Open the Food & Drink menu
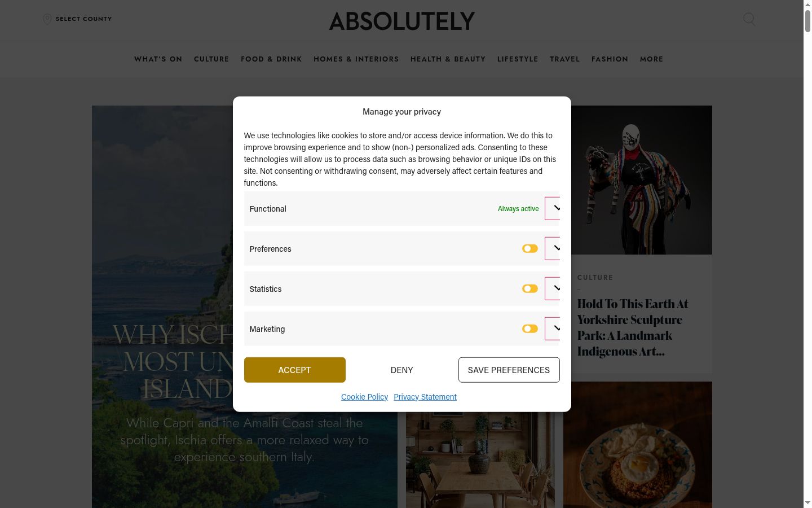 271,59
